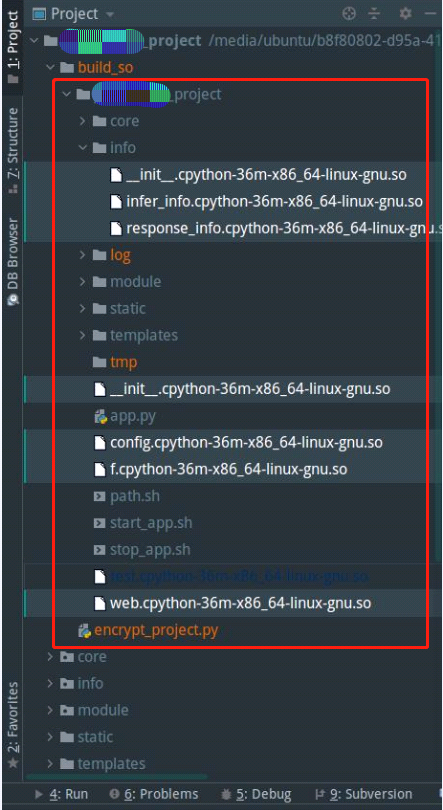Viewport: 443px width, 810px height.
Task: Click the shell icon of stop_app.sh
Action: pos(100,550)
